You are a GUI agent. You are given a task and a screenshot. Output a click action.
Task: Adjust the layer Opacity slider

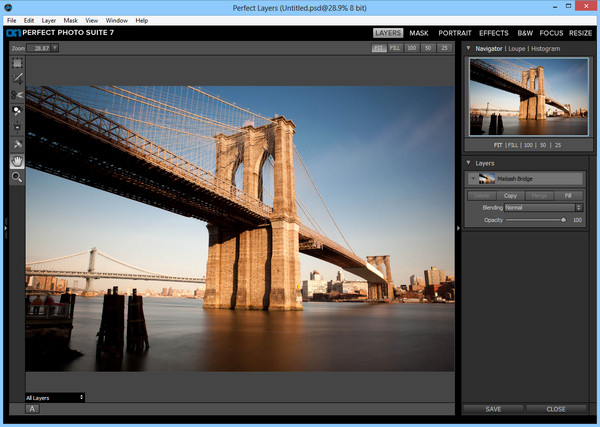(563, 219)
